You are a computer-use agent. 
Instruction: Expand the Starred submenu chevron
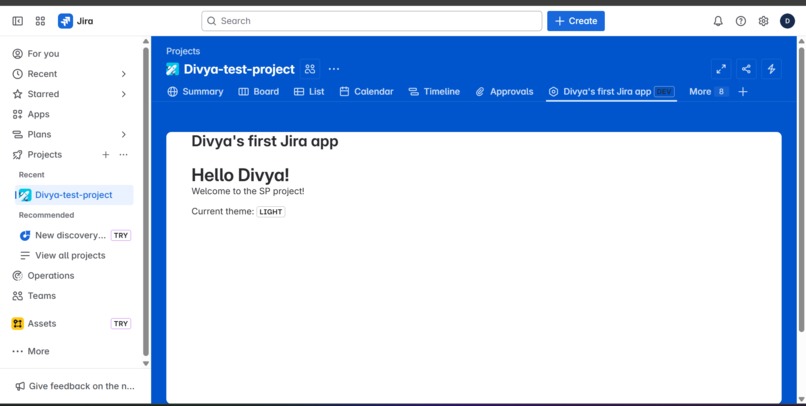[123, 94]
